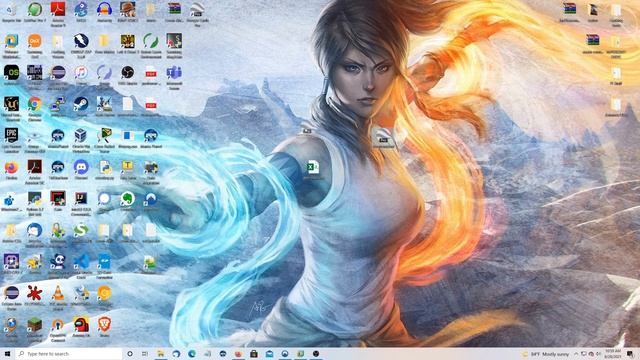Screen dimensions: 640x360
Task: Open the Discord desktop shortcut
Action: [x=81, y=170]
